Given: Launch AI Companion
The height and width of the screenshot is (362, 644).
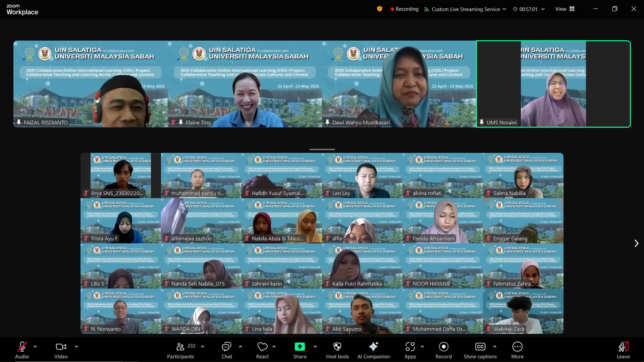Looking at the screenshot, I should click(x=374, y=350).
